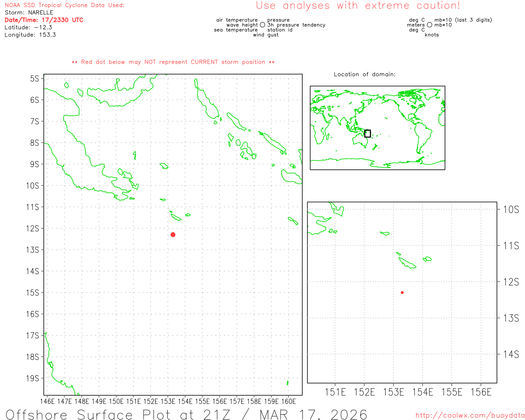
Task: Click the red dot position warning text
Action: [x=173, y=62]
